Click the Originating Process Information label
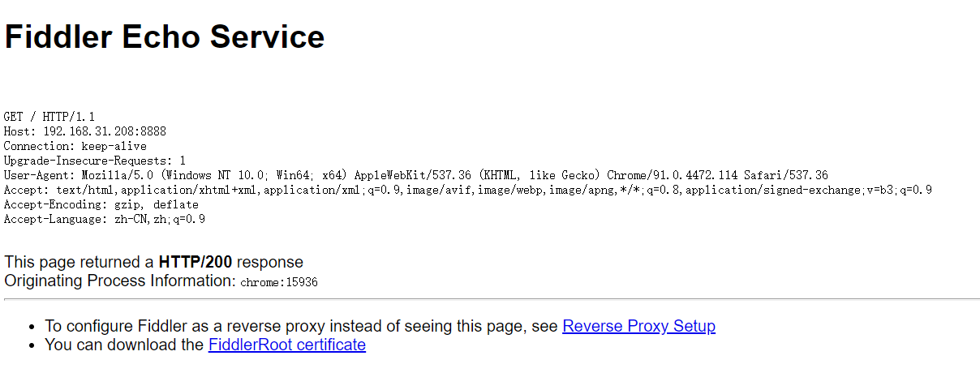Screen dimensions: 980x390 (x=119, y=281)
